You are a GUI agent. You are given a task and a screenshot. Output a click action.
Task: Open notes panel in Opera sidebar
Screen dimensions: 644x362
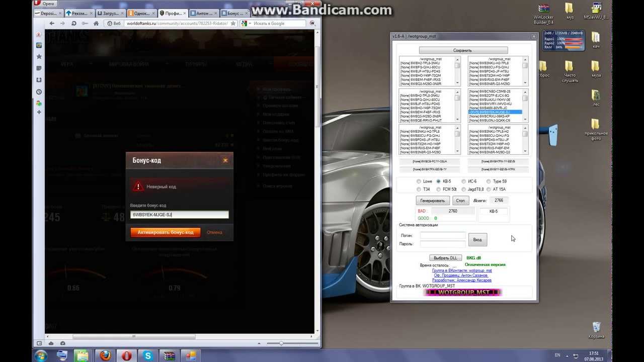39,68
